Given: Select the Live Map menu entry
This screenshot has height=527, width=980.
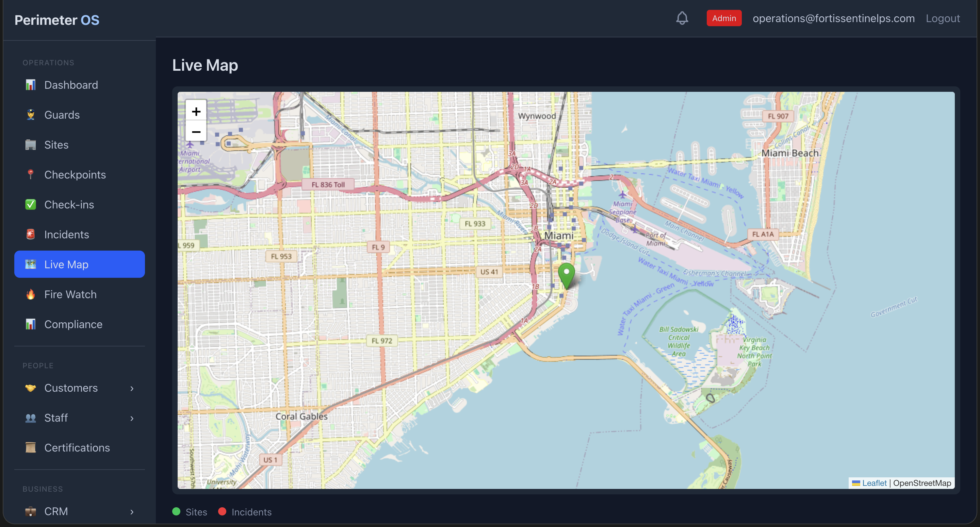Looking at the screenshot, I should point(66,264).
